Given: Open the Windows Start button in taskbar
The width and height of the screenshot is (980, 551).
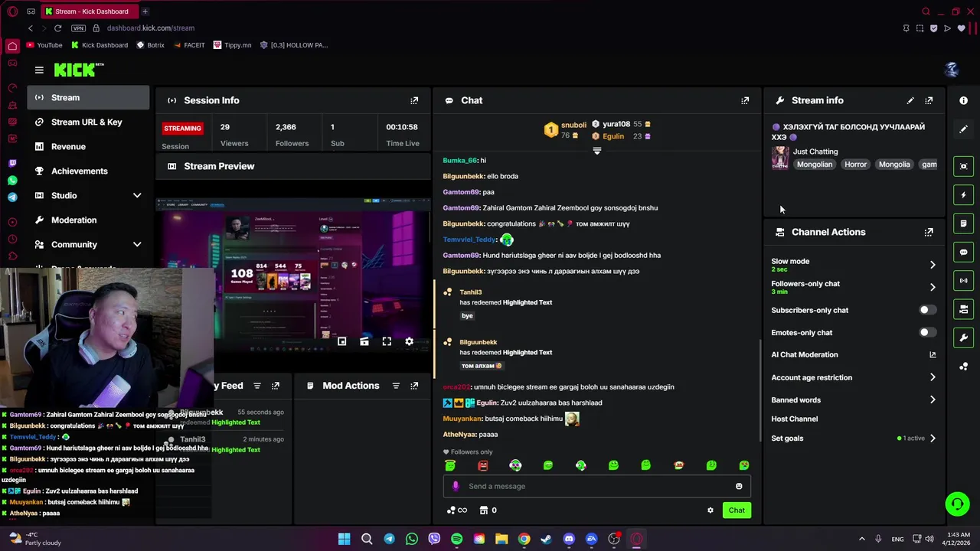Looking at the screenshot, I should point(344,539).
